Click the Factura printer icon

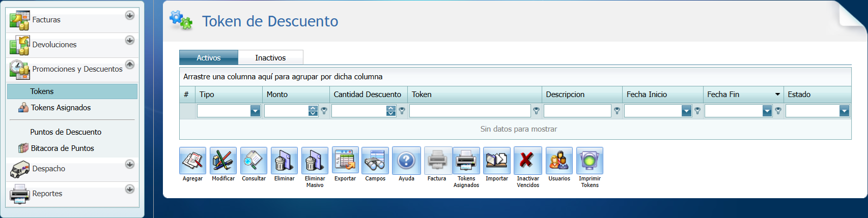point(437,161)
